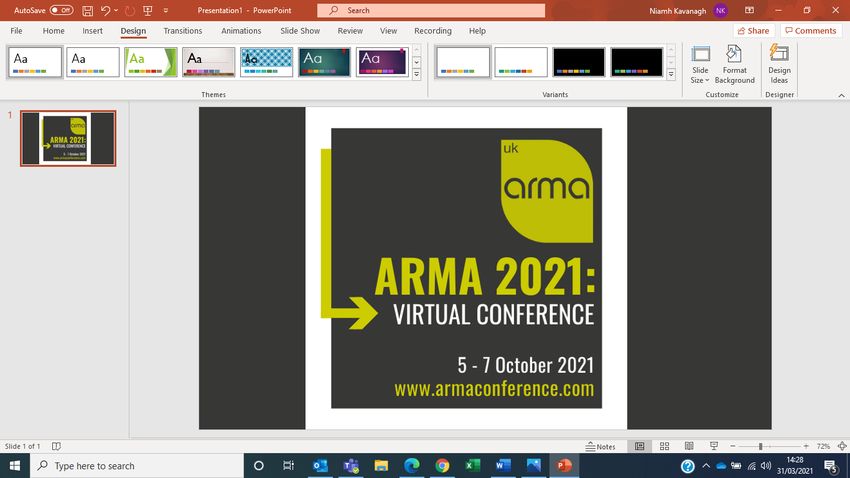Select the blue patterned theme thumbnail
Screen dimensions: 850x478
pyautogui.click(x=266, y=62)
